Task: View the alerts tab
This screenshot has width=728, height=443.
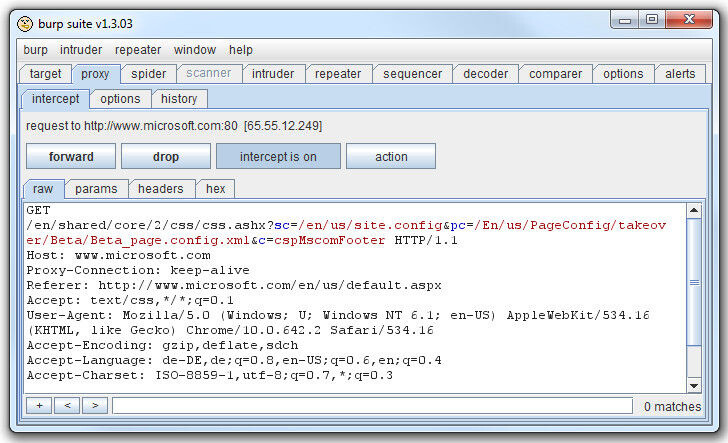Action: (x=680, y=74)
